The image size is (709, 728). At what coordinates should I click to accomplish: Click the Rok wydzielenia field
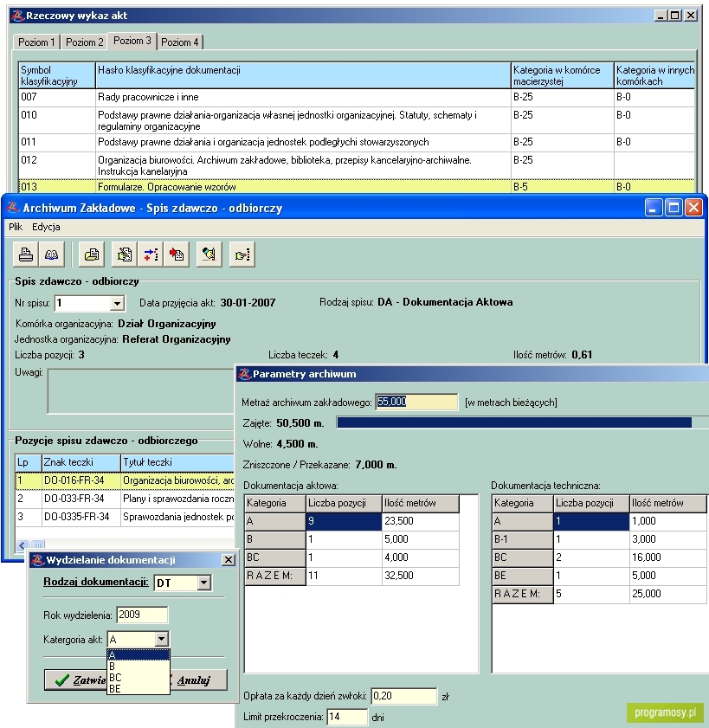click(142, 615)
